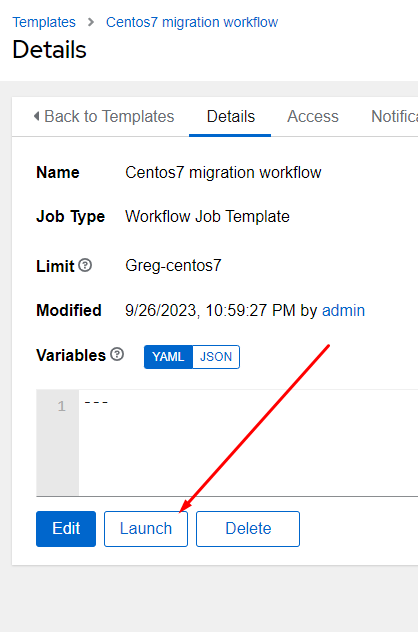This screenshot has width=418, height=632.
Task: Open the Access tab
Action: click(x=313, y=116)
